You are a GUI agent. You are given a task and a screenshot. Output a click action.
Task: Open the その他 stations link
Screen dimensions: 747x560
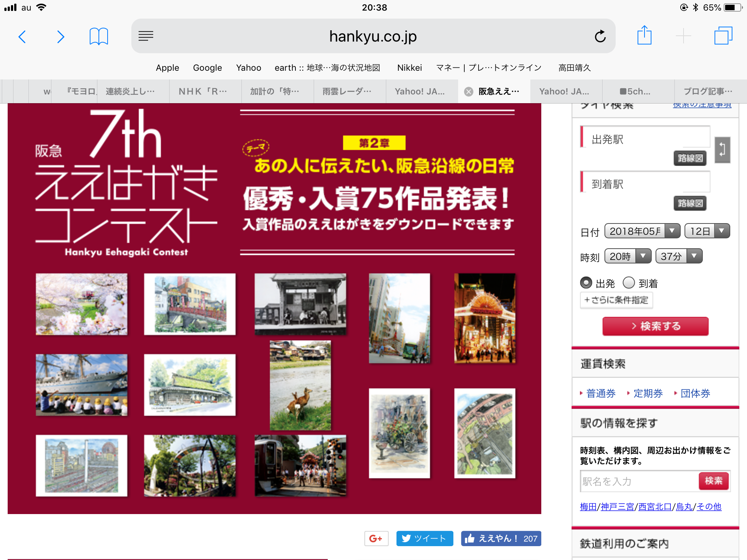click(709, 506)
